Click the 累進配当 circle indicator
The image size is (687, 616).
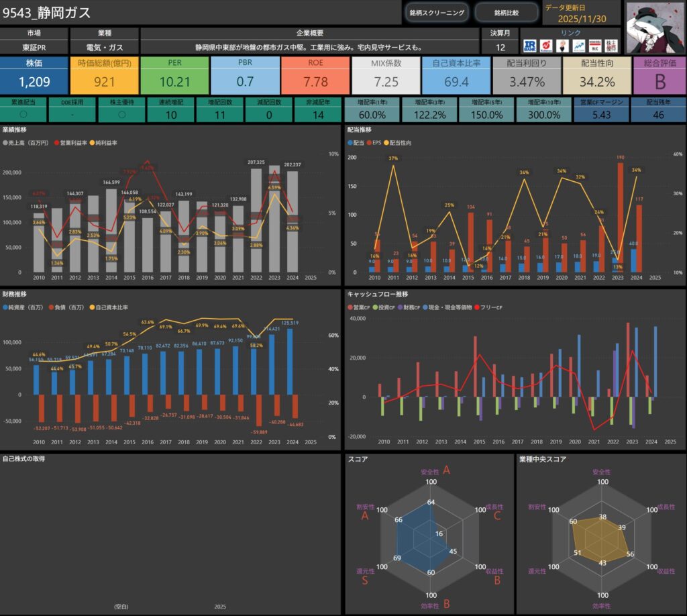tap(23, 115)
